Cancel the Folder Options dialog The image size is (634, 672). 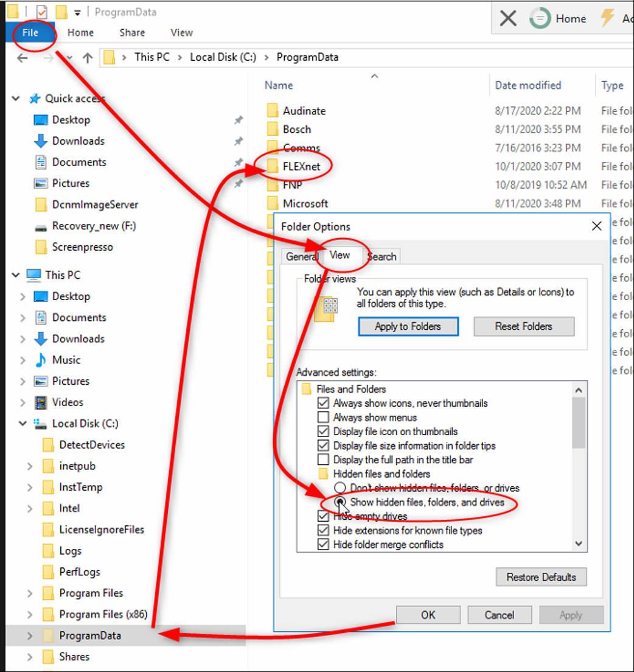coord(500,615)
